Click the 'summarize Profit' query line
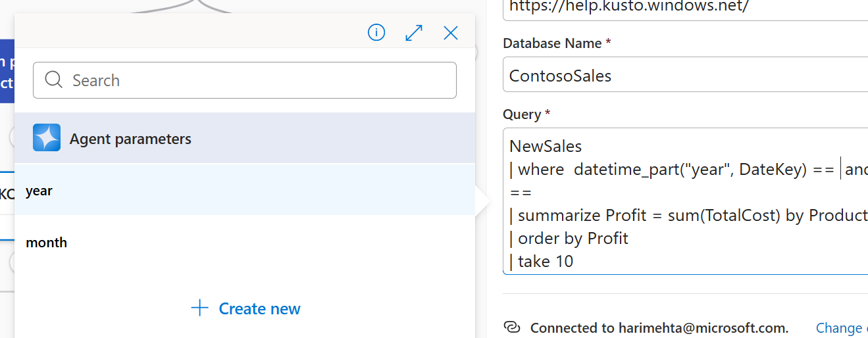Image resolution: width=868 pixels, height=338 pixels. [688, 215]
